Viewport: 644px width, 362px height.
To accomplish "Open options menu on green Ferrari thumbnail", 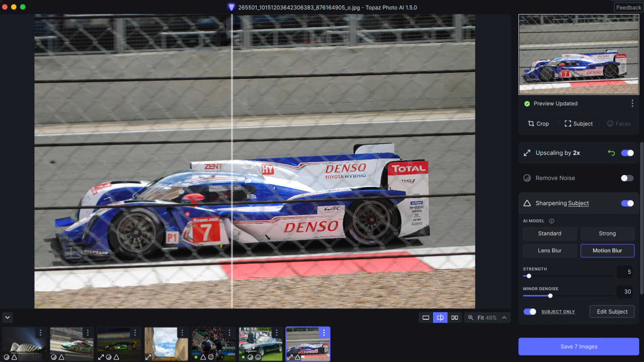I will pyautogui.click(x=88, y=333).
